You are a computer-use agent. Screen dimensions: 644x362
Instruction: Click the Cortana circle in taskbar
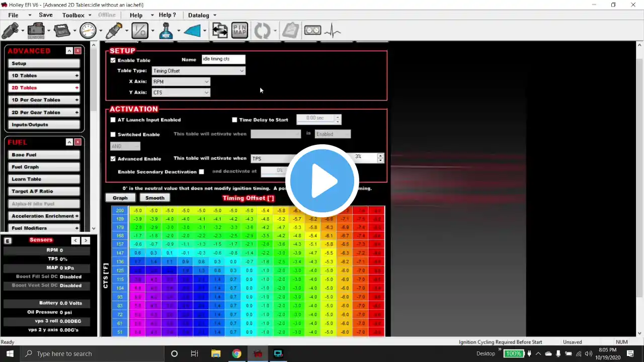coord(174,353)
